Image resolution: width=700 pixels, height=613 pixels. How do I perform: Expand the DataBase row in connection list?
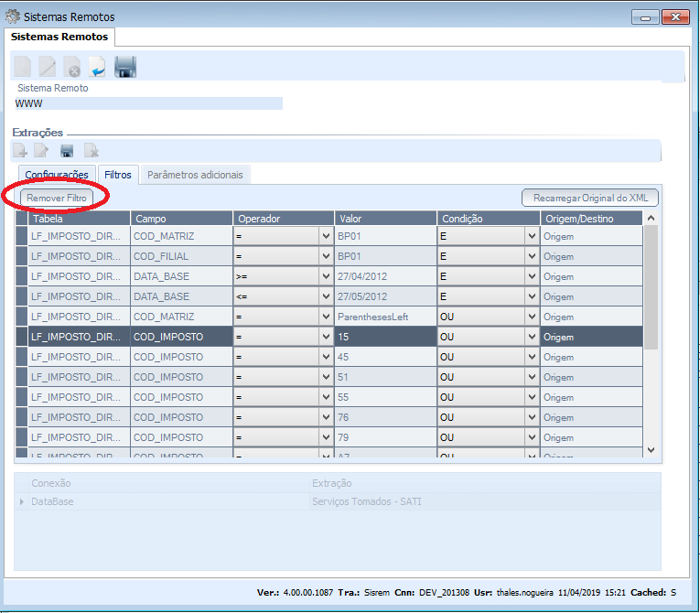tap(22, 501)
